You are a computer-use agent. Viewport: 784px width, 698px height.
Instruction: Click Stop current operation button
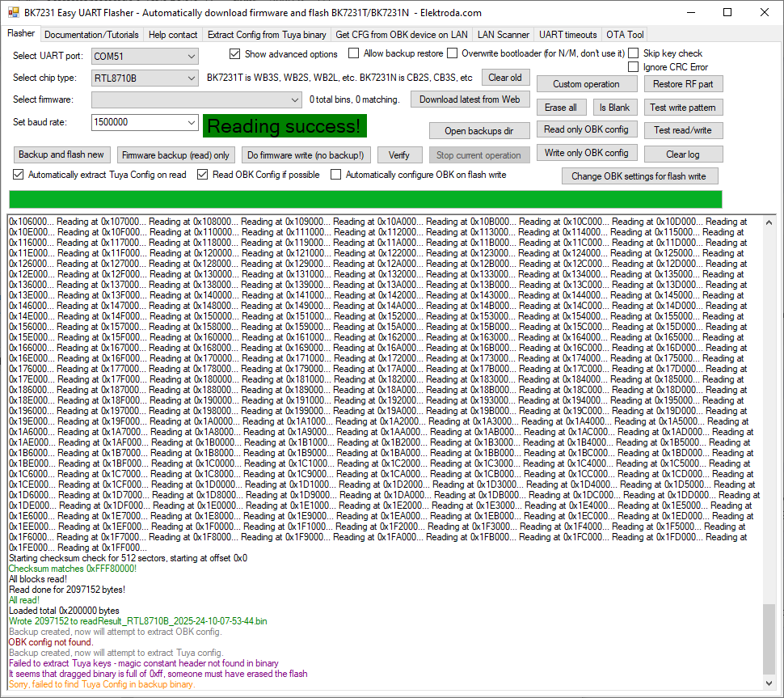478,155
